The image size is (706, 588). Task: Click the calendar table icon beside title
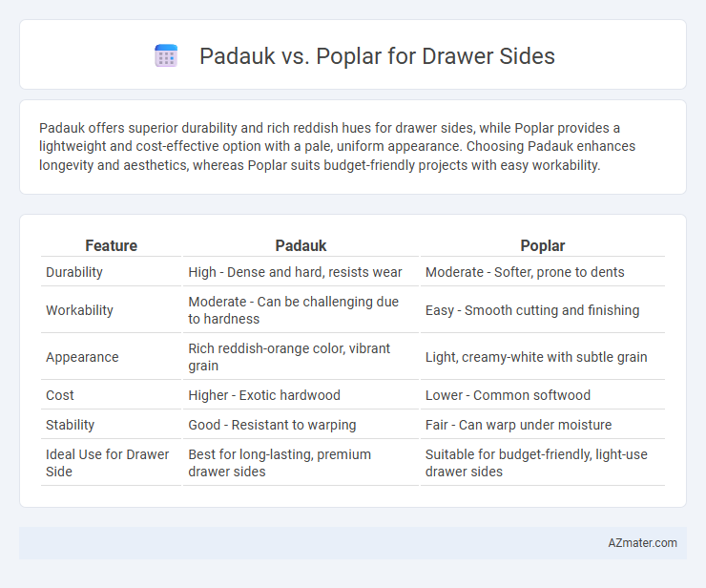(166, 56)
